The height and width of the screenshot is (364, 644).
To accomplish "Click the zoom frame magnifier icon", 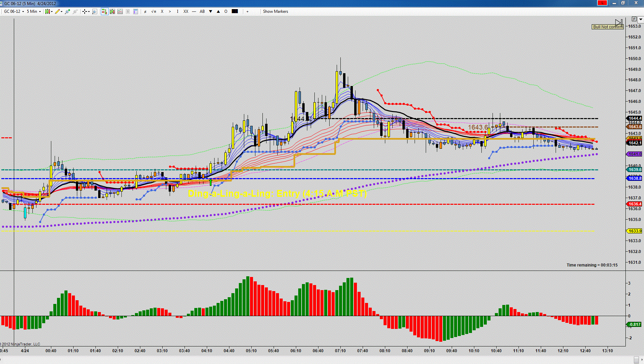I will click(x=95, y=11).
